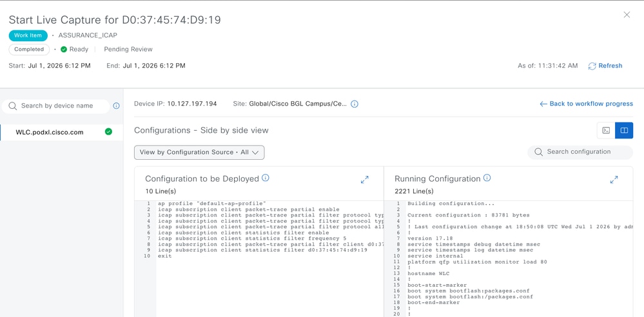Click the statistics filter d0:37:45:74:d9:19 line

(262, 250)
